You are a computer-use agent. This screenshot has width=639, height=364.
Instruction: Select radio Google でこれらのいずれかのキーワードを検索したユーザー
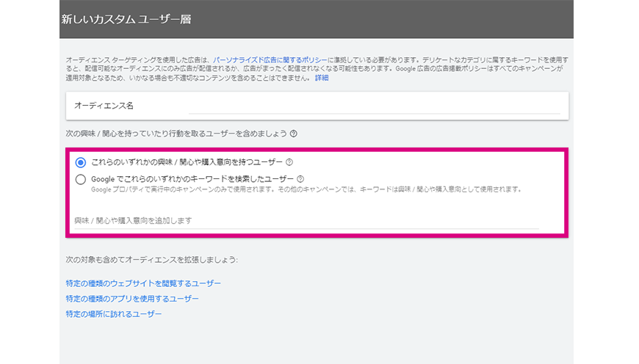click(81, 179)
